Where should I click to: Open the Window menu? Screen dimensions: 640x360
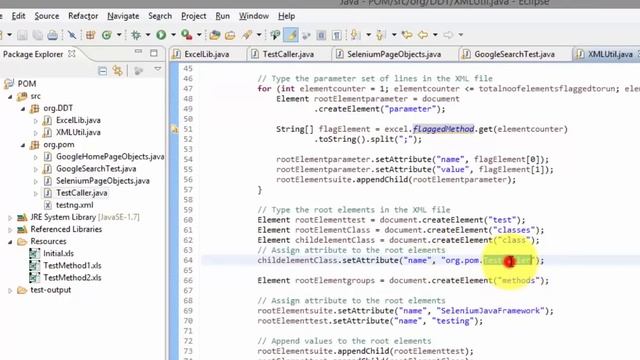pyautogui.click(x=253, y=16)
